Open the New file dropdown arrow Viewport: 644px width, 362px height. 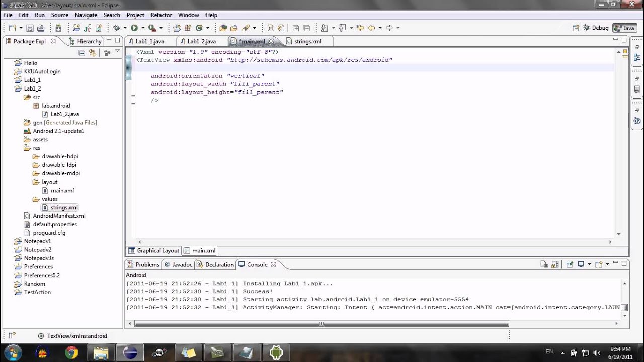[20, 28]
